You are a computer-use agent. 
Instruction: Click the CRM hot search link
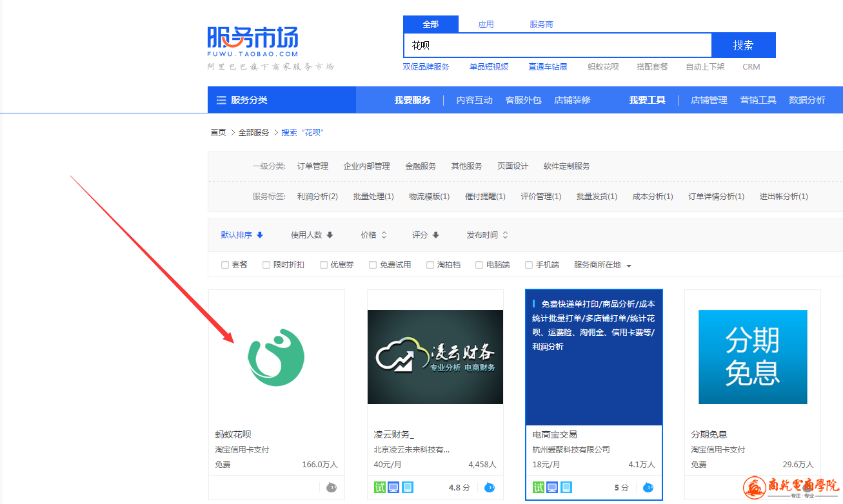click(x=751, y=66)
